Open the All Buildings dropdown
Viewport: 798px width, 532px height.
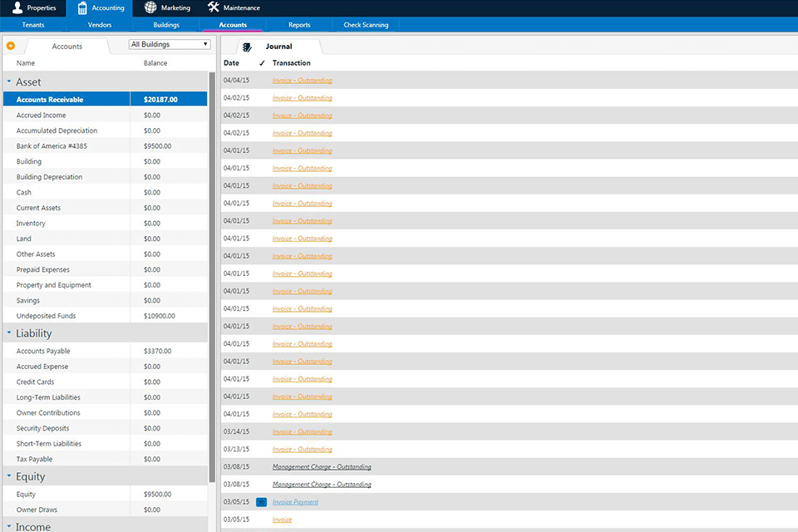(x=168, y=43)
